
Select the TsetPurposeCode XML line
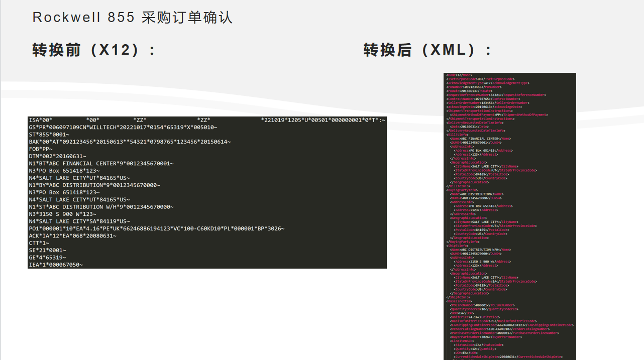(480, 79)
